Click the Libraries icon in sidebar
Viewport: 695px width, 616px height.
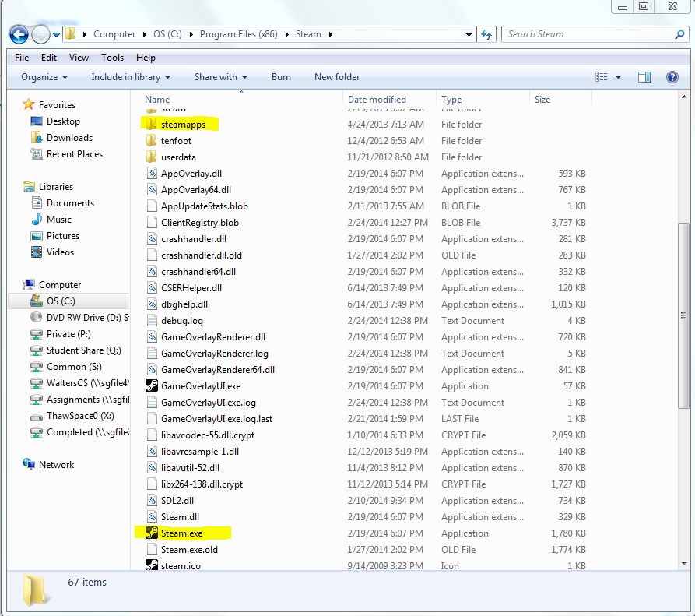[29, 187]
